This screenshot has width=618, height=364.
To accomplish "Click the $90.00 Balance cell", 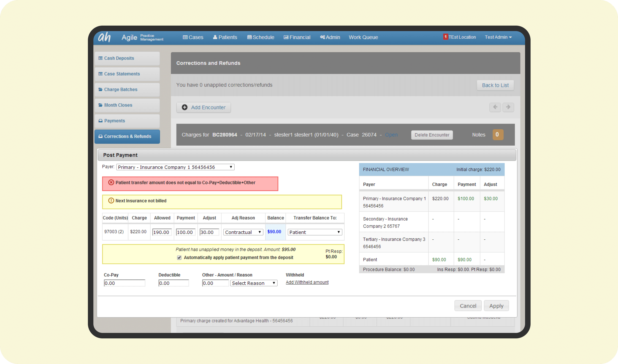I will click(275, 232).
